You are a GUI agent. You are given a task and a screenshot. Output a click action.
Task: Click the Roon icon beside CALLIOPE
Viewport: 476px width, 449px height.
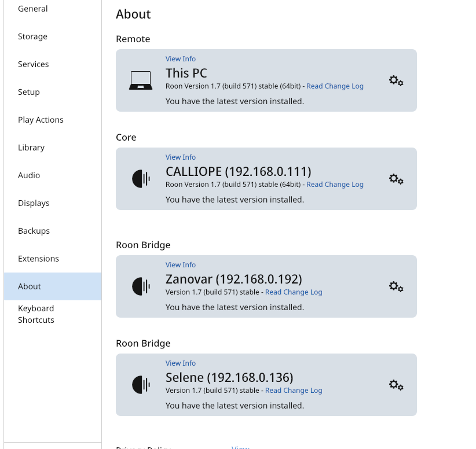click(x=141, y=179)
